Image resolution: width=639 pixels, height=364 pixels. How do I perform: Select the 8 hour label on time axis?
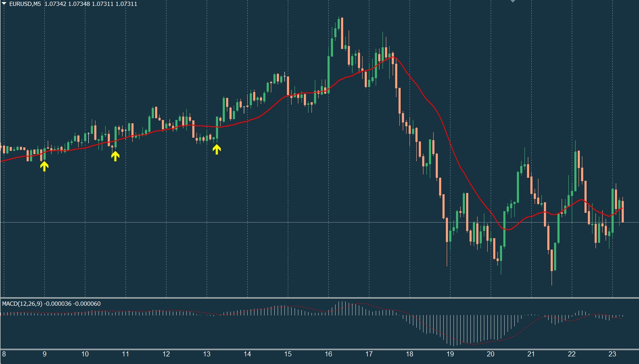pos(4,354)
